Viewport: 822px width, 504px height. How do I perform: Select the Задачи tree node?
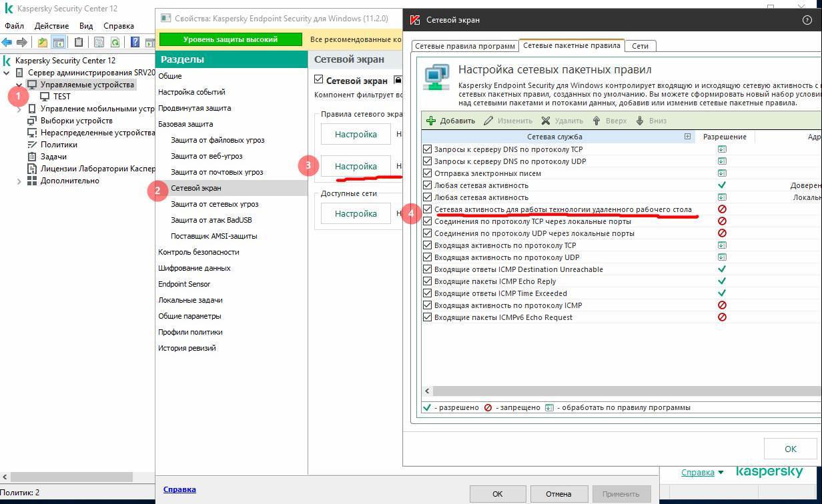[x=53, y=157]
